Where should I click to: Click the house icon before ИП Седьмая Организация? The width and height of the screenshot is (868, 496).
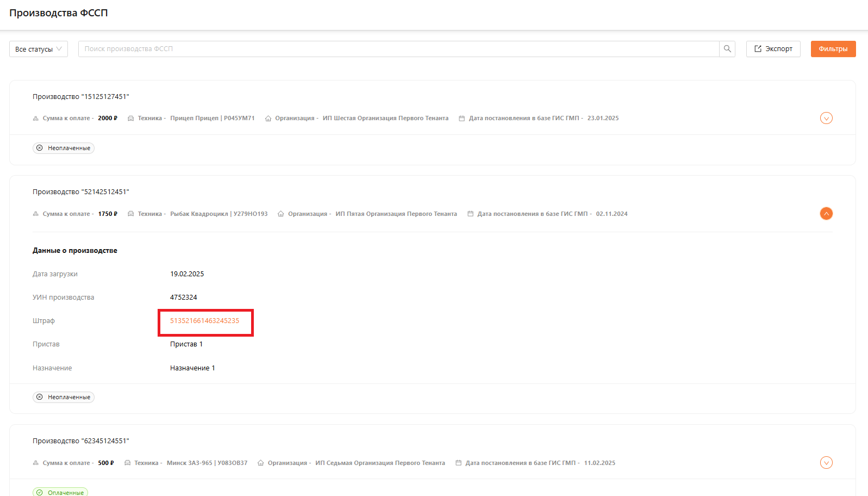[x=261, y=463]
